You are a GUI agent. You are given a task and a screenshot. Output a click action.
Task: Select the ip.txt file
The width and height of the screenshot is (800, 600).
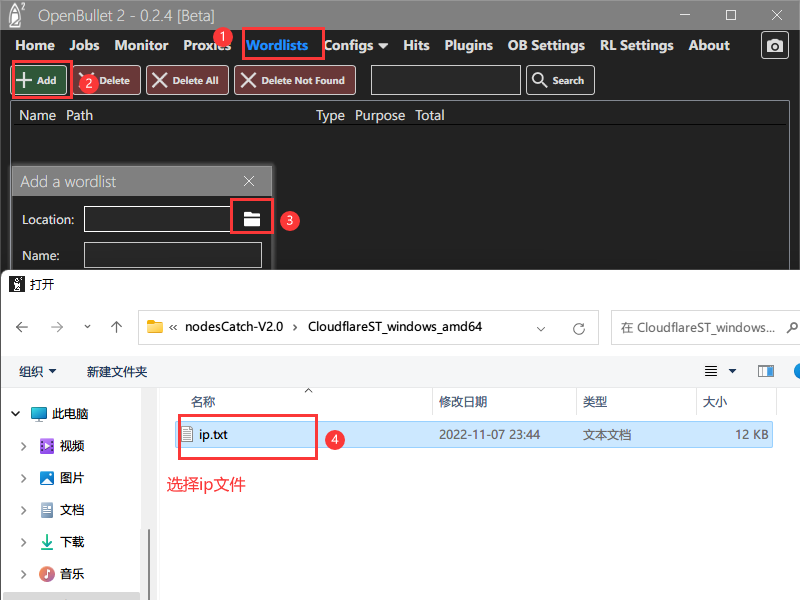[213, 435]
